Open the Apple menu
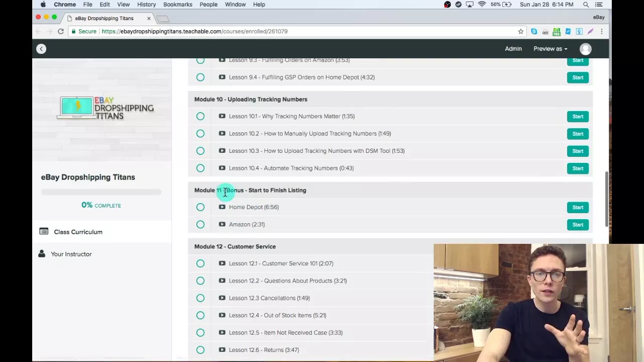The width and height of the screenshot is (644, 362). tap(43, 5)
